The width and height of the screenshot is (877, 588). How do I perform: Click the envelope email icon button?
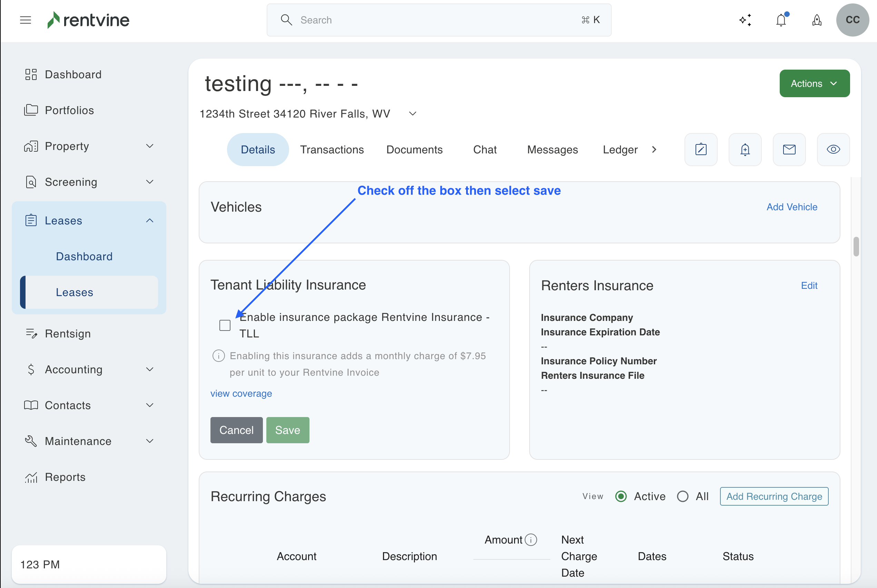[x=789, y=150]
